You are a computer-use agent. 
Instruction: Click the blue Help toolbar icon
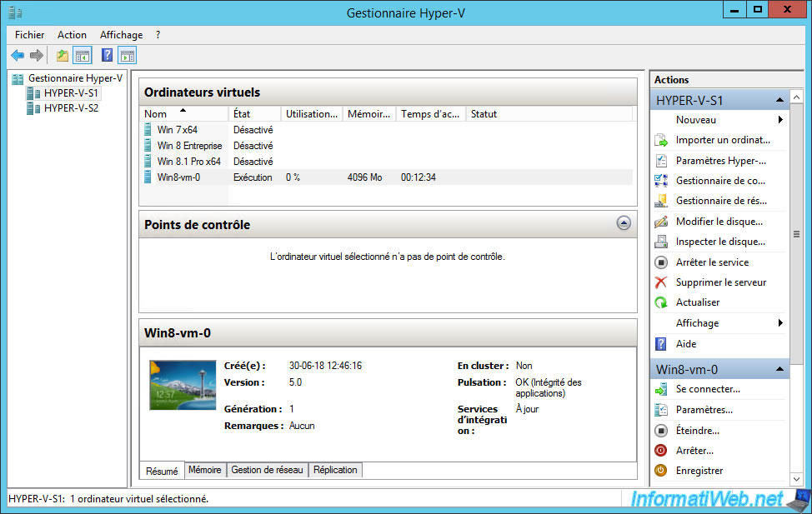(108, 55)
